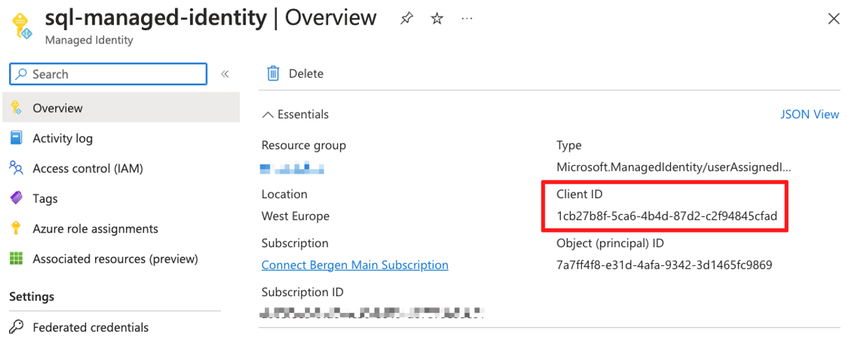The image size is (868, 348).
Task: Select the Object (principal) ID value 7a7ff4f8-e31d-4afa-9342-3d1465fc9869
Action: [664, 265]
